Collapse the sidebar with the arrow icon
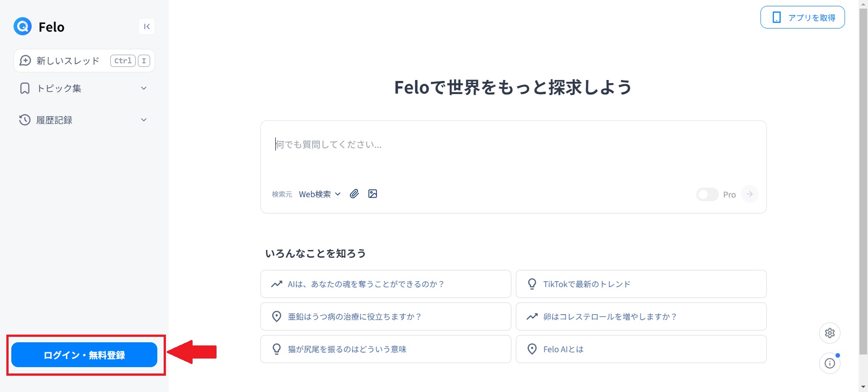Viewport: 868px width, 392px height. [x=146, y=27]
